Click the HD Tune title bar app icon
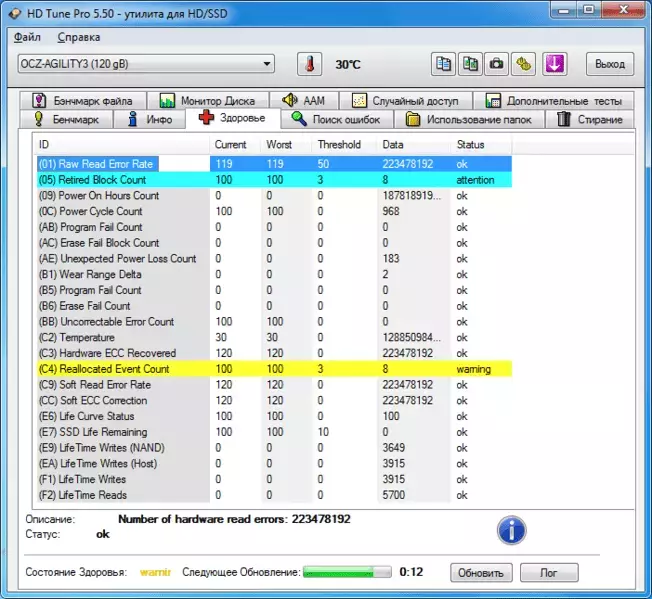This screenshot has width=652, height=599. click(x=15, y=13)
